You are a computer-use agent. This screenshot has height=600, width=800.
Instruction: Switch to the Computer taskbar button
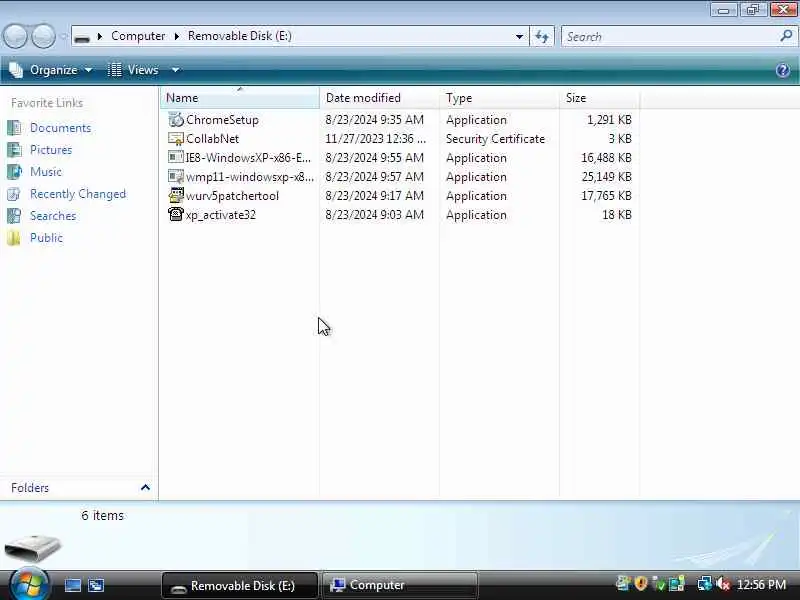400,585
